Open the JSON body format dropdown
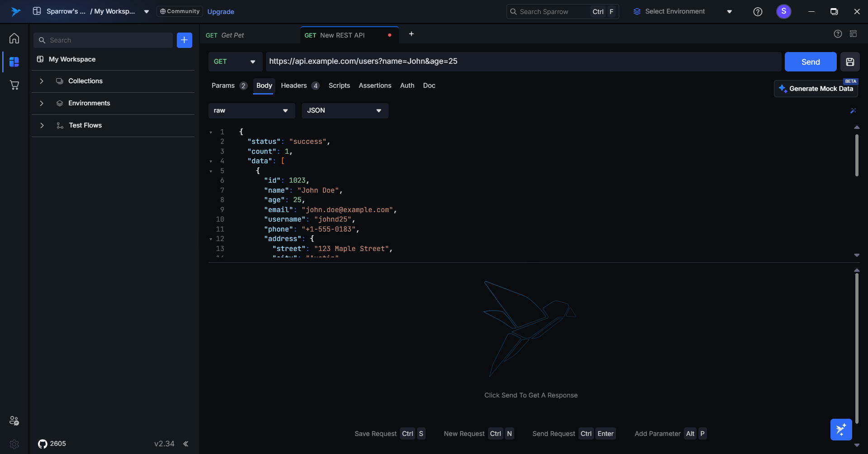Viewport: 868px width, 454px height. point(345,111)
